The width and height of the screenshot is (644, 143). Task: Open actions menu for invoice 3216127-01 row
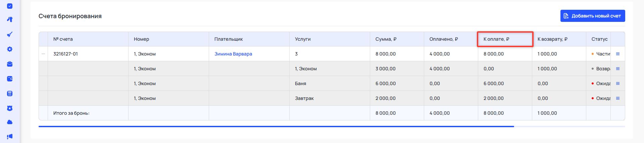pyautogui.click(x=617, y=54)
